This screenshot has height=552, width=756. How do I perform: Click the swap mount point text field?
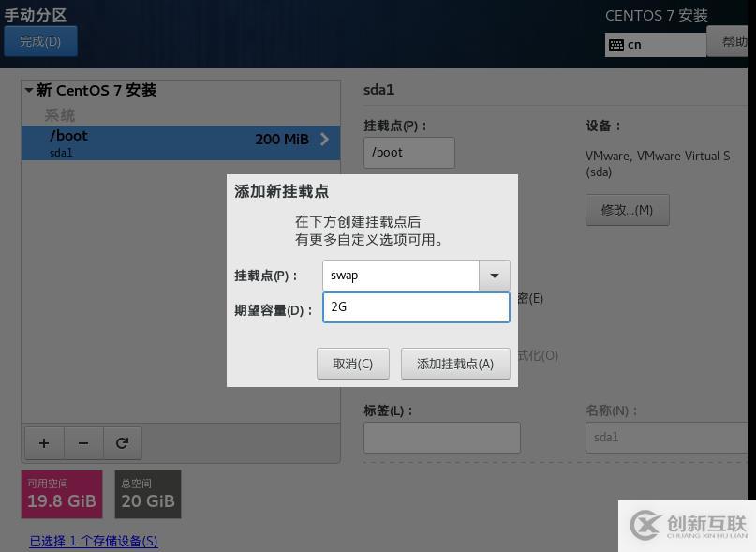point(401,276)
